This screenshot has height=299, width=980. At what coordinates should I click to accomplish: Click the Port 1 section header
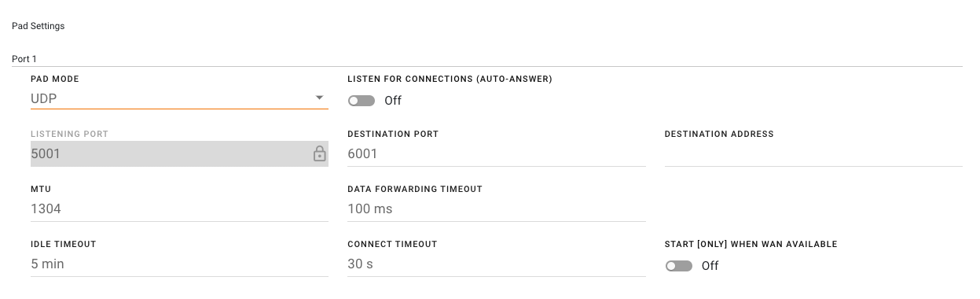tap(24, 59)
